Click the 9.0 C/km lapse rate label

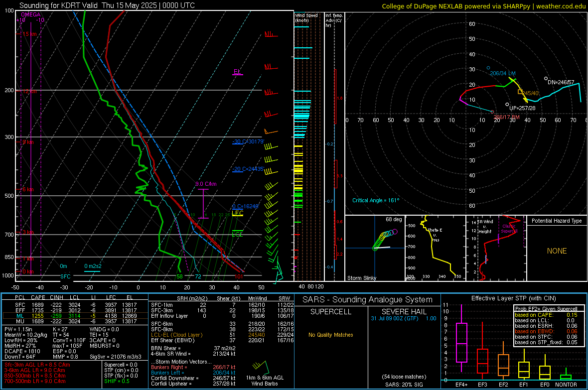click(x=206, y=184)
